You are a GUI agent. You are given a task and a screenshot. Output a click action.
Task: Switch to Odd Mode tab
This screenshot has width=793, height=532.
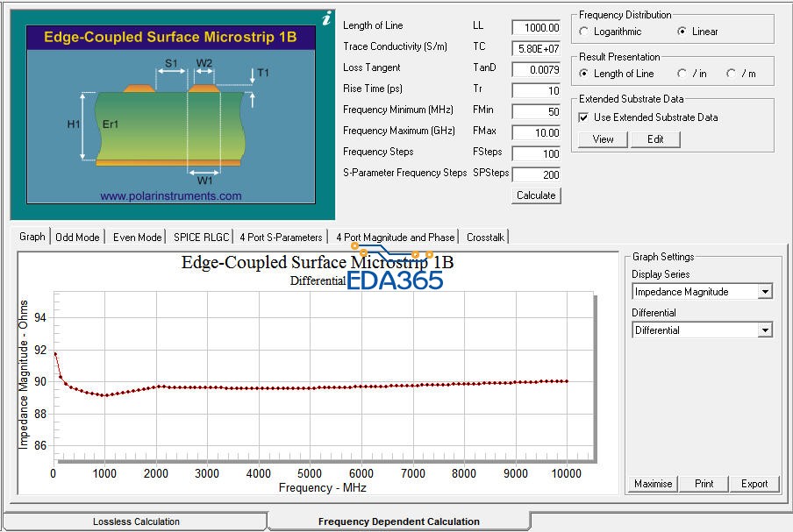pyautogui.click(x=77, y=237)
